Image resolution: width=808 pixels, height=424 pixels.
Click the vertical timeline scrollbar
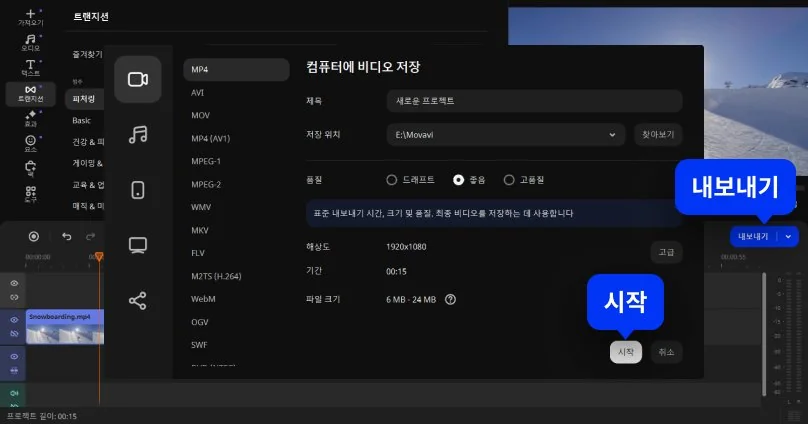tap(764, 334)
